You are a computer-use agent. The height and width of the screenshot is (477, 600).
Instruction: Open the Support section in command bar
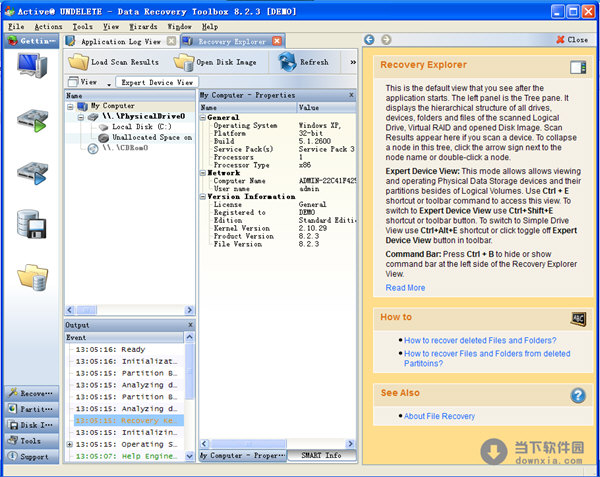pos(32,456)
